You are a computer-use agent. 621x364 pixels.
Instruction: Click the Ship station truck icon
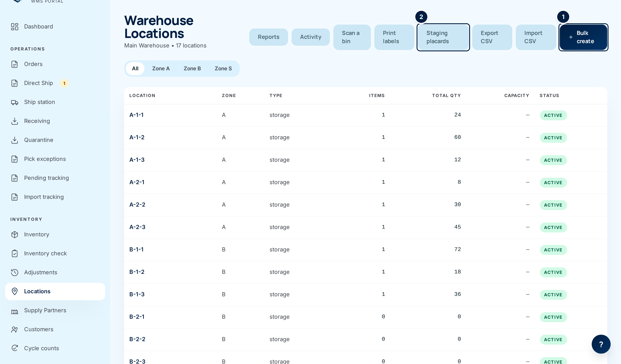(14, 102)
